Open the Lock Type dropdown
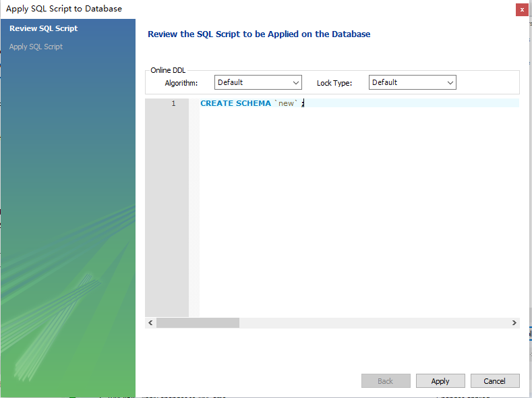The image size is (532, 398). 412,82
